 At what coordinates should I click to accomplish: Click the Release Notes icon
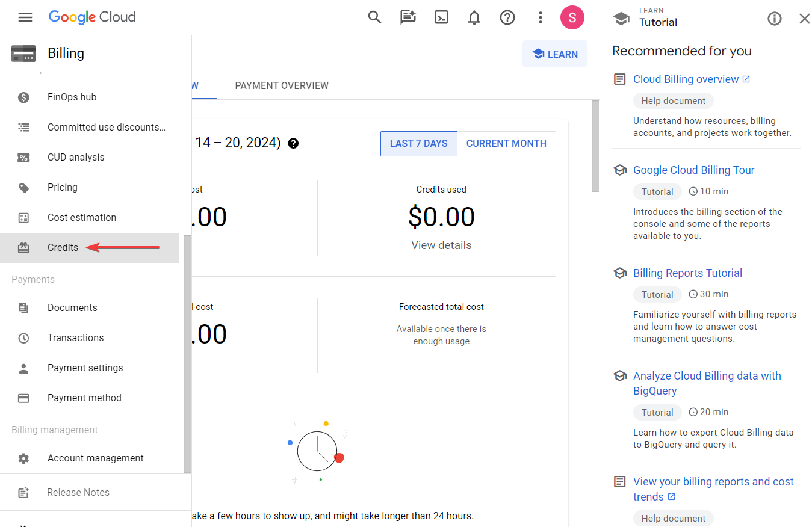pyautogui.click(x=23, y=492)
